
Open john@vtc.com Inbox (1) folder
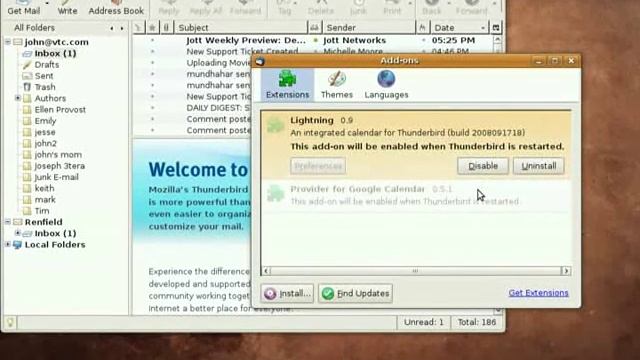pos(55,53)
